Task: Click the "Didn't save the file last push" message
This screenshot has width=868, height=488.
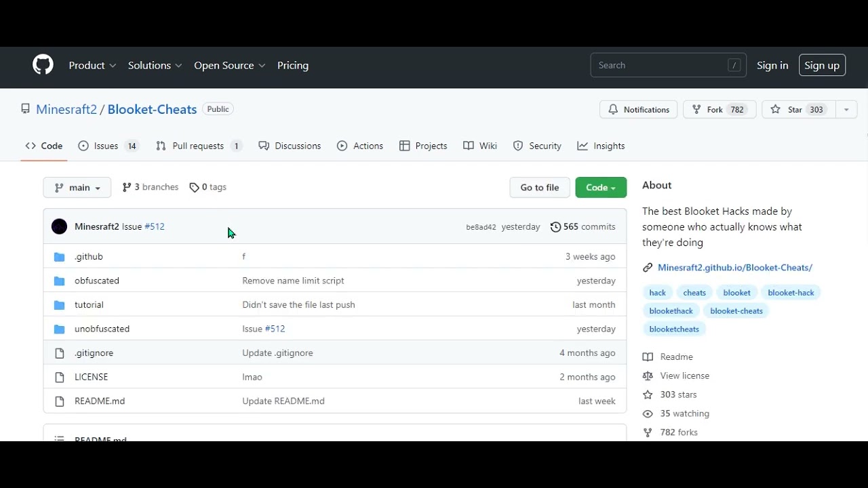Action: [x=298, y=305]
